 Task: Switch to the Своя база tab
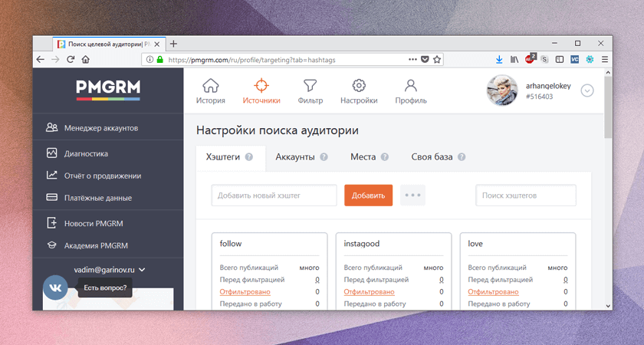(x=432, y=157)
